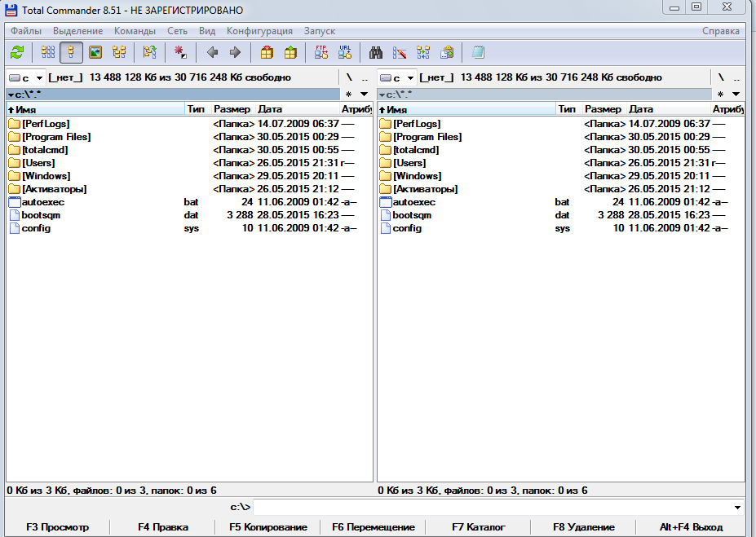The width and height of the screenshot is (756, 537).
Task: Open the Вид menu
Action: click(207, 31)
